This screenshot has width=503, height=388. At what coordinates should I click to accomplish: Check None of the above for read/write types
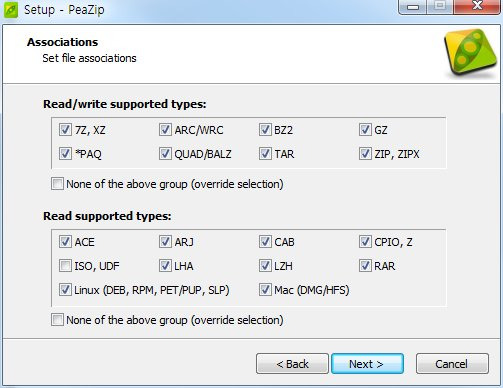pos(57,184)
